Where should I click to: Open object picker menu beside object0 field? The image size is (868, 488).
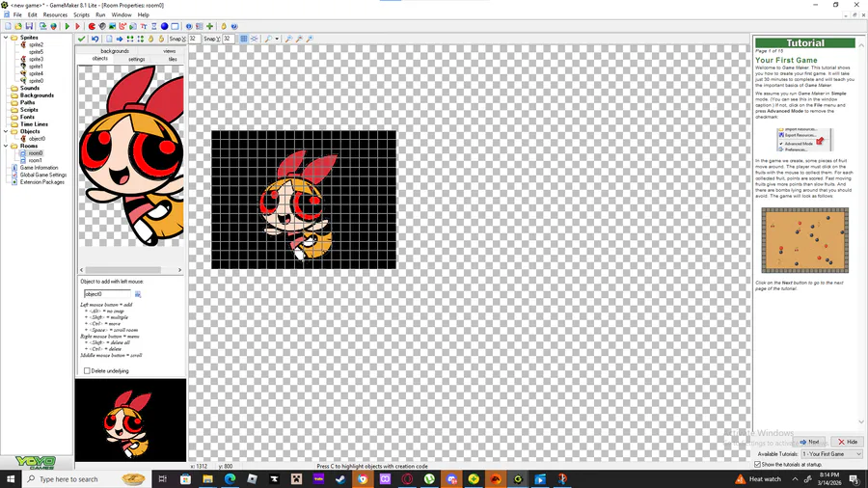click(138, 294)
